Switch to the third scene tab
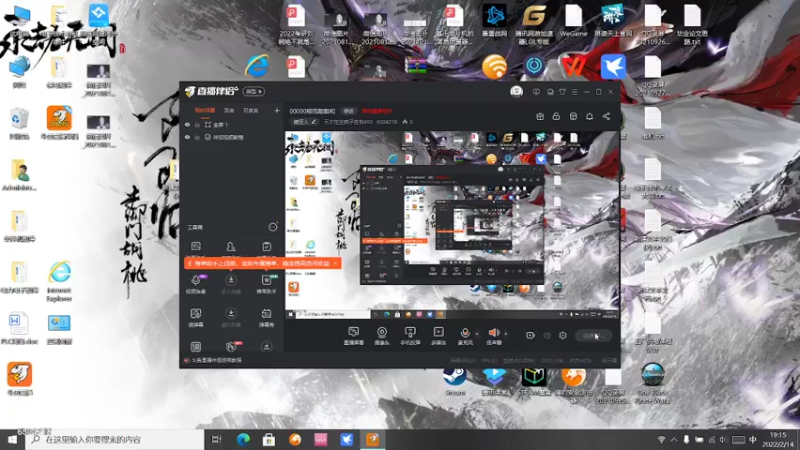800x450 pixels. click(251, 110)
